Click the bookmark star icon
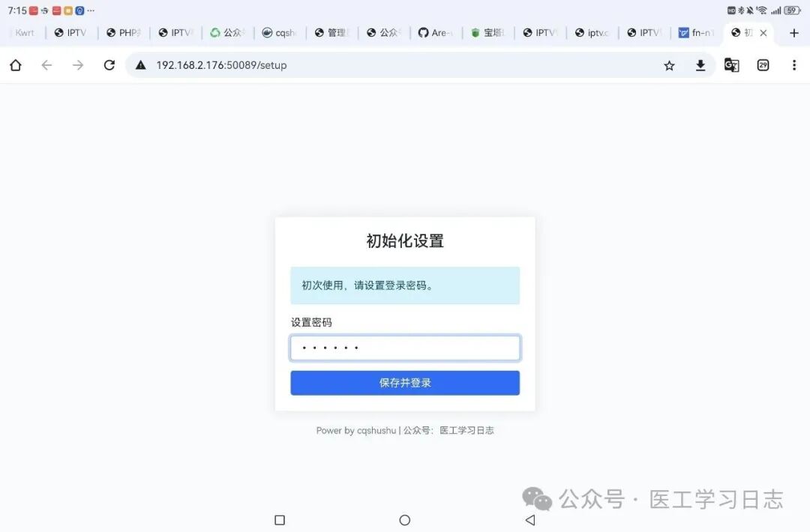The image size is (810, 532). [x=669, y=65]
